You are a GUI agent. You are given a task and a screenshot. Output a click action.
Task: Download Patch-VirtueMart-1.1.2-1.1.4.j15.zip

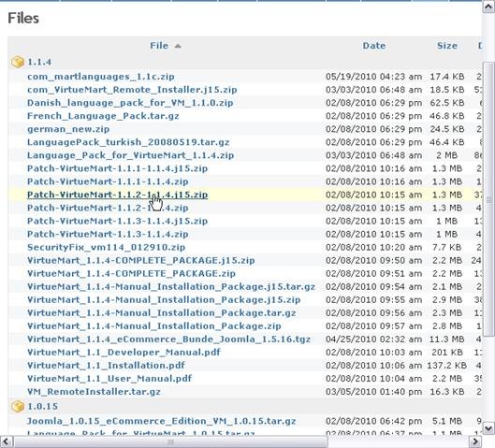coord(118,195)
